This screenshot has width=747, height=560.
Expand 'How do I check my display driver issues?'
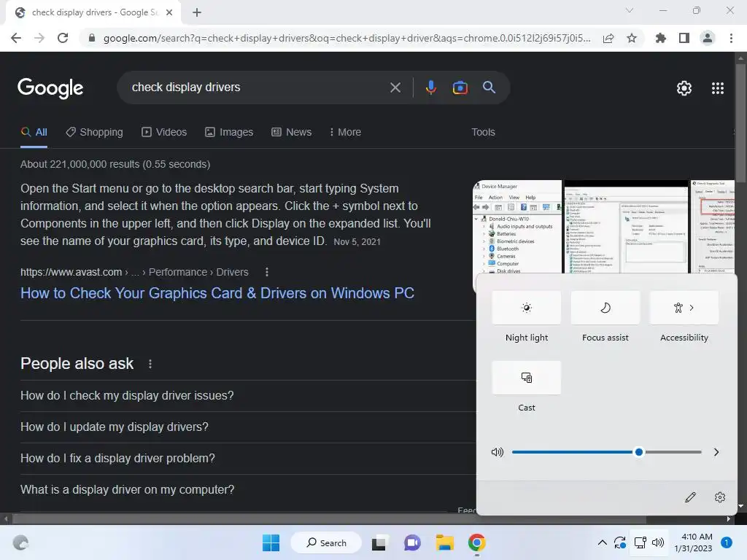point(247,396)
